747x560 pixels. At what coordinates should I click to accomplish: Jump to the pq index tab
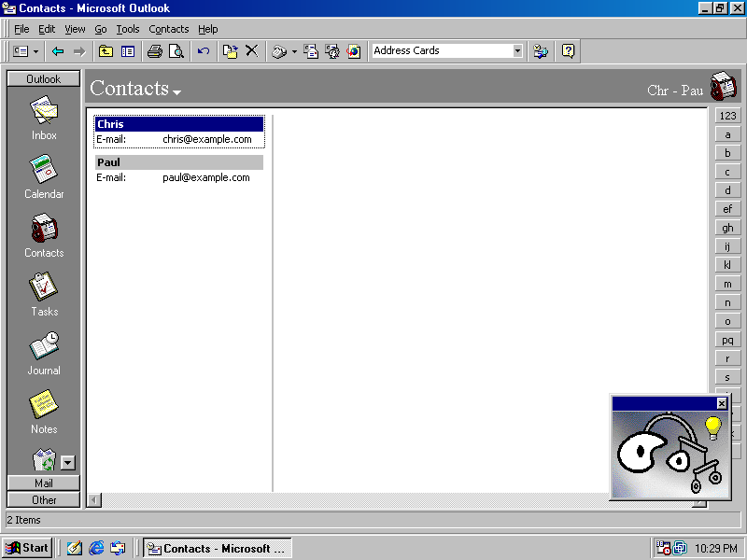(x=727, y=340)
